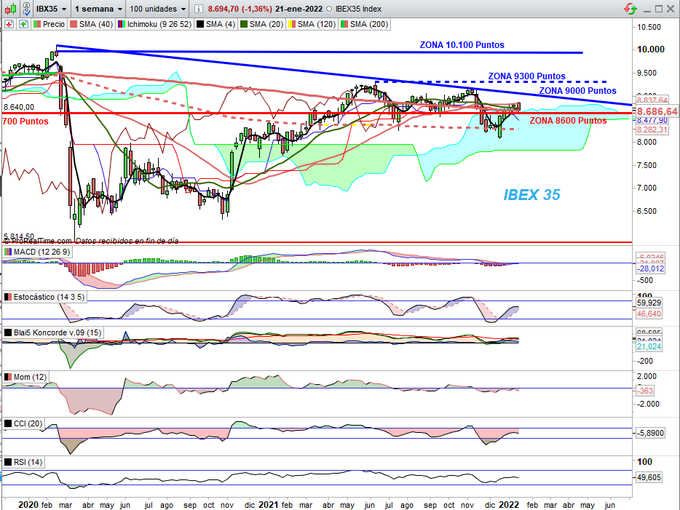Click the chart link group icon
The width and height of the screenshot is (680, 510).
tap(26, 8)
